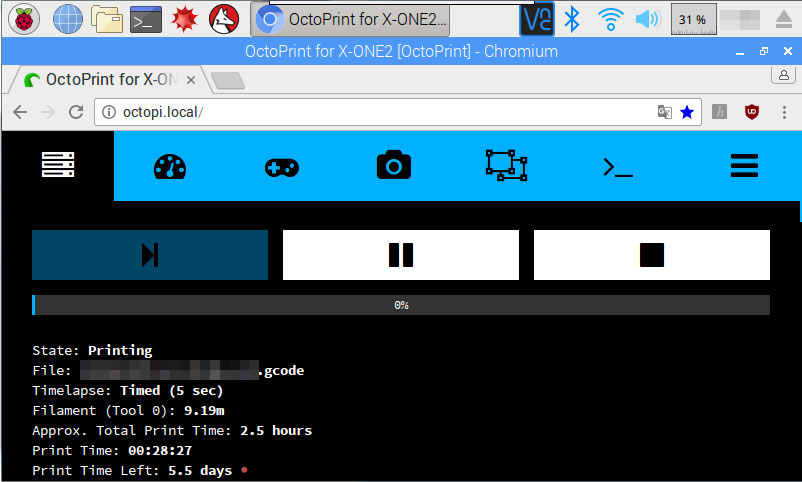Click the 'Timed (5 sec)' timelapse value
Image resolution: width=802 pixels, height=482 pixels.
(x=172, y=390)
